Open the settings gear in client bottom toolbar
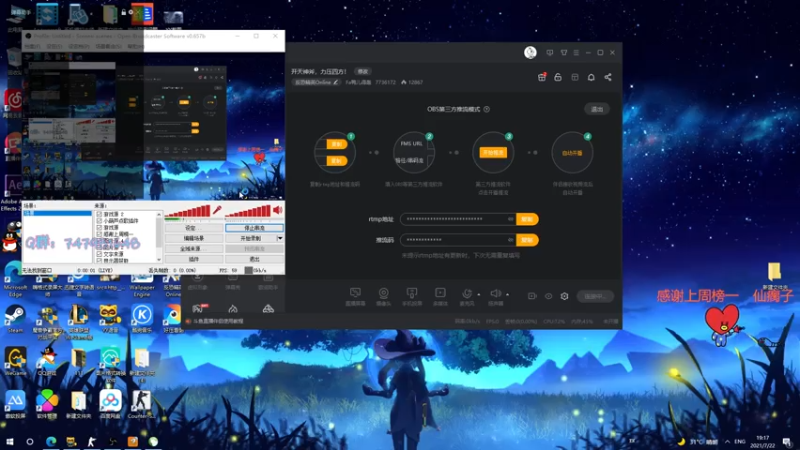Image resolution: width=800 pixels, height=450 pixels. 564,296
